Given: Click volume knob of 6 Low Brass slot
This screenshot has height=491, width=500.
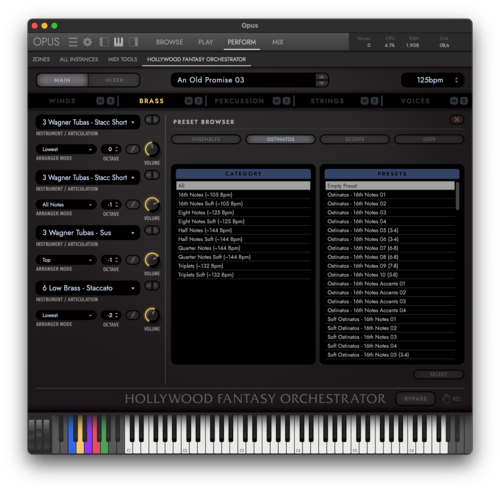Looking at the screenshot, I should click(152, 315).
